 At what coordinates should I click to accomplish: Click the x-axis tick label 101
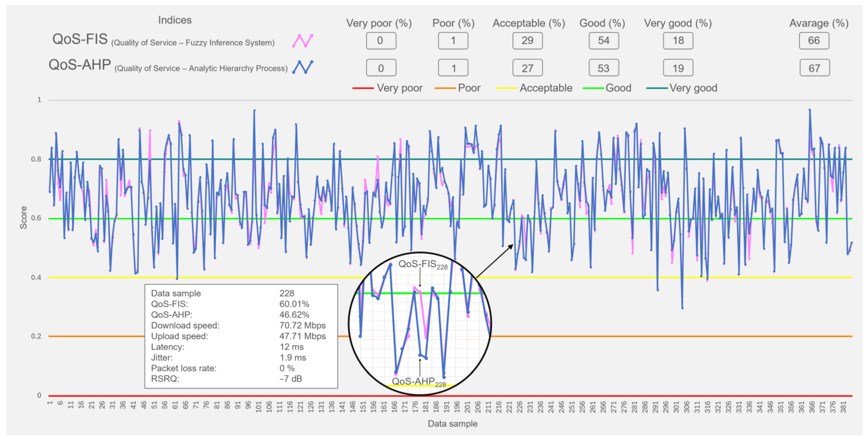258,406
